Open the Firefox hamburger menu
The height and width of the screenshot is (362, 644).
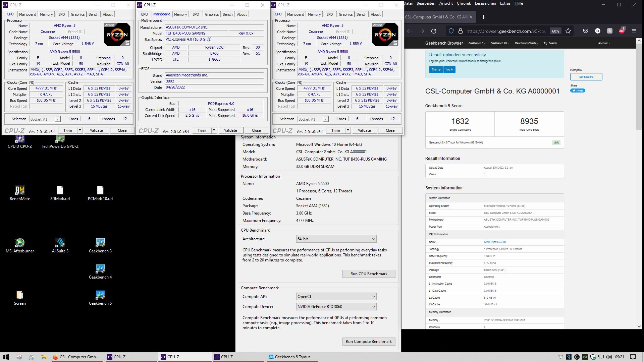(634, 31)
